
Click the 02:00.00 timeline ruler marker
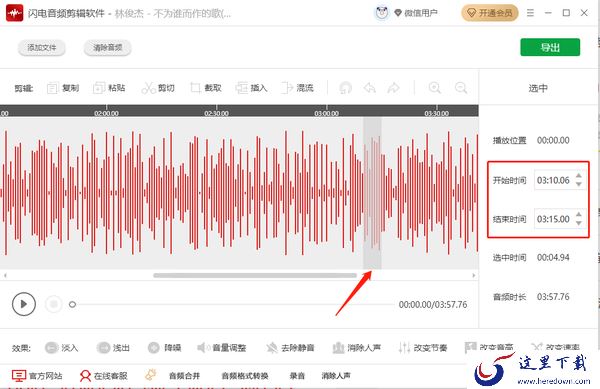[x=106, y=113]
